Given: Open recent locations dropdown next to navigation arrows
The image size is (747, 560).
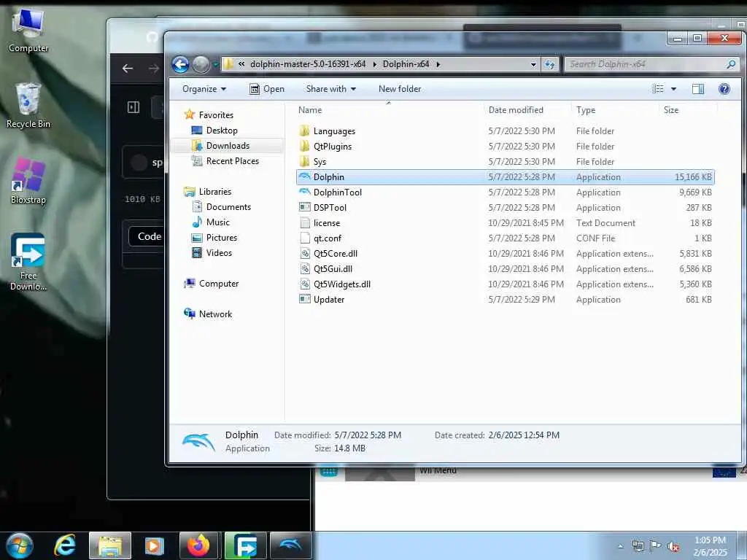Looking at the screenshot, I should pyautogui.click(x=215, y=64).
